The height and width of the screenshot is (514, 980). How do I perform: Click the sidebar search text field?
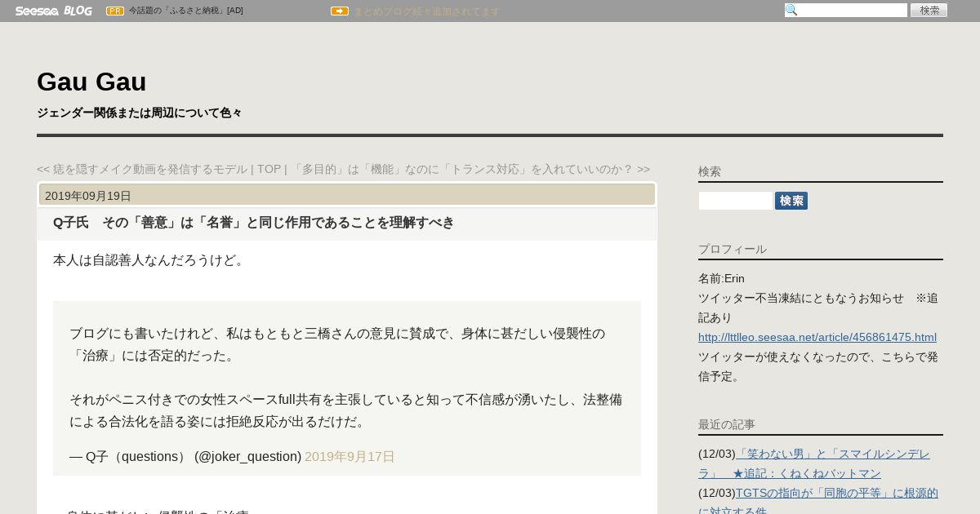pos(735,201)
